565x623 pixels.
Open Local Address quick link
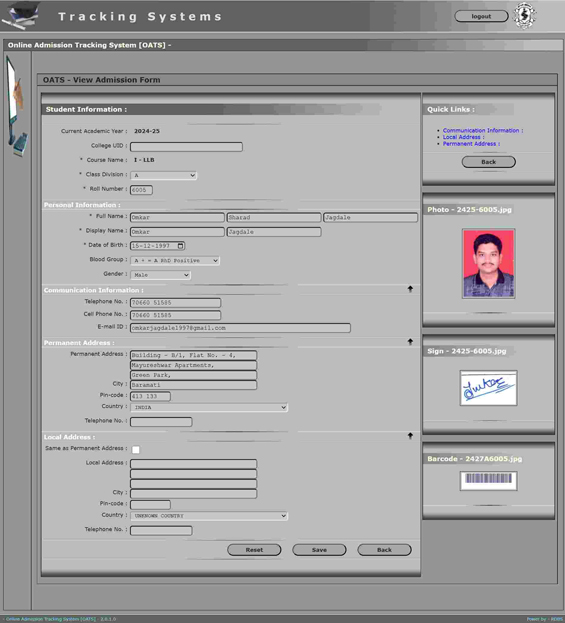(x=463, y=137)
